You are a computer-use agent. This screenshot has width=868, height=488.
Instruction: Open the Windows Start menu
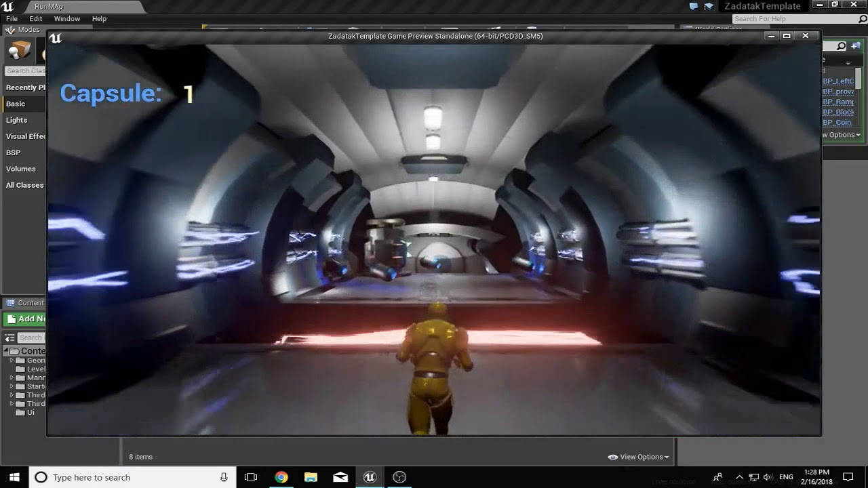click(14, 477)
